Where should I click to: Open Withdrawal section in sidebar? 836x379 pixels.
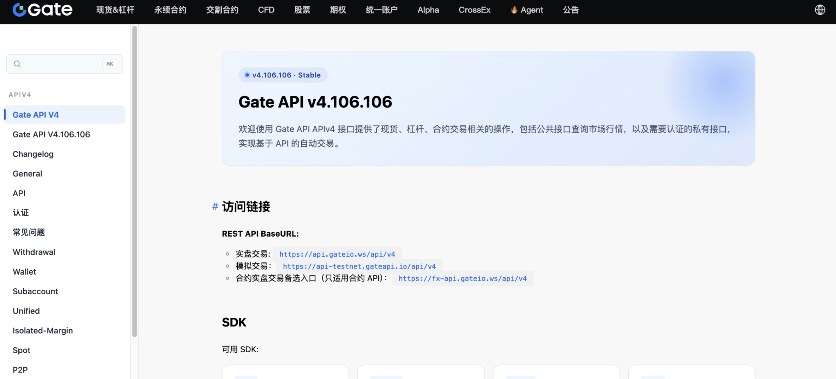[34, 252]
